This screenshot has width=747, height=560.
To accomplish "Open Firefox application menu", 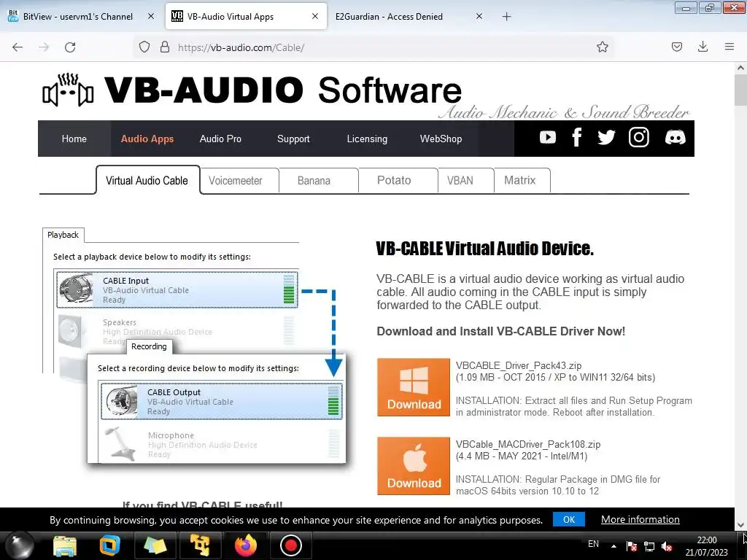I will click(729, 47).
